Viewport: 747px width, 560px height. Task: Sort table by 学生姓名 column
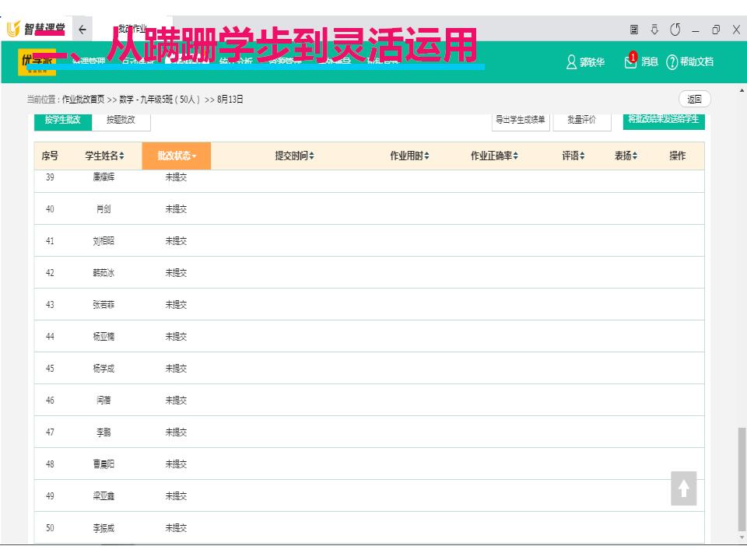[x=104, y=156]
